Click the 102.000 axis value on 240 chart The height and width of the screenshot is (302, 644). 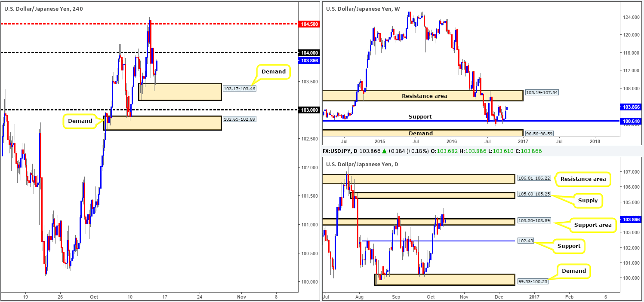point(308,168)
